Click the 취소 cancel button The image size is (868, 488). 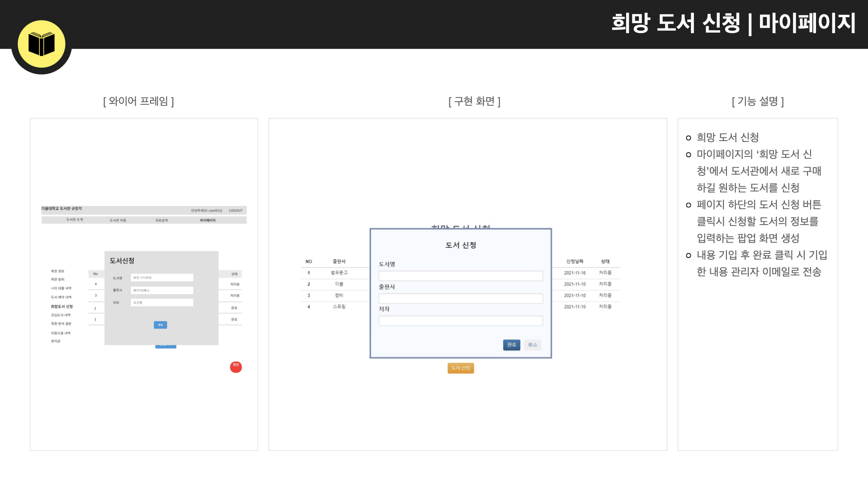[x=533, y=345]
